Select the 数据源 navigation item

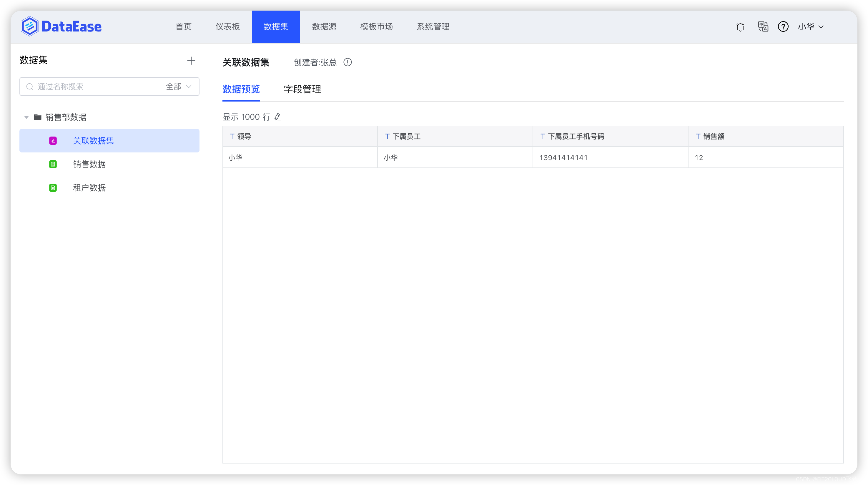[x=324, y=26]
